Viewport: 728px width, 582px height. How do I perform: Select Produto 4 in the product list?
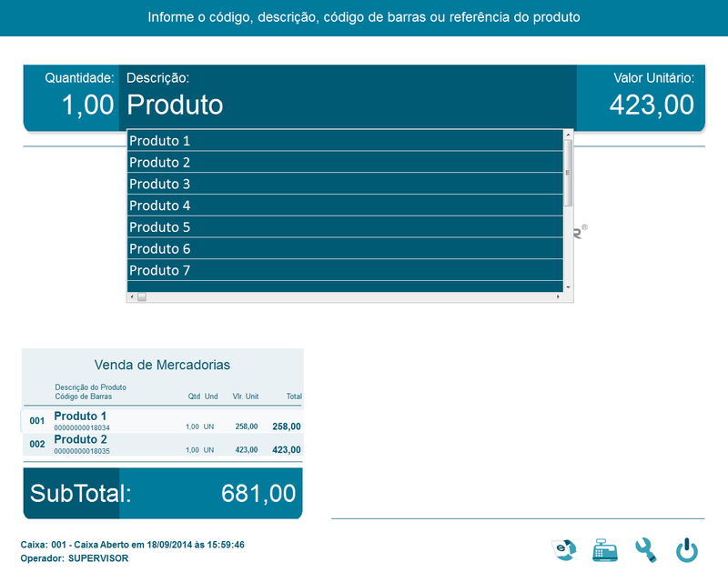[x=344, y=206]
